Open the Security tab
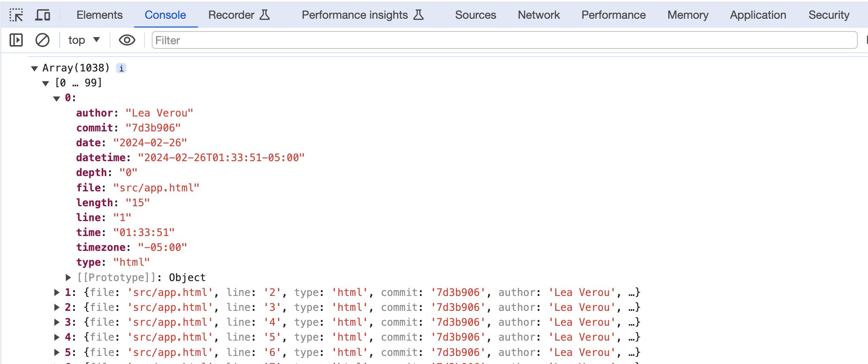Viewport: 868px width, 364px height. [x=829, y=15]
